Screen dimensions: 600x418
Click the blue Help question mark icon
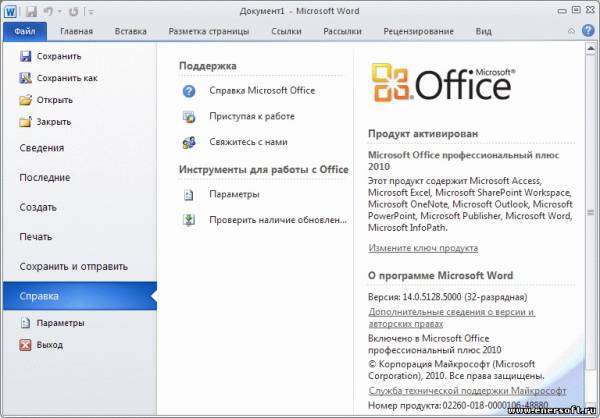588,31
